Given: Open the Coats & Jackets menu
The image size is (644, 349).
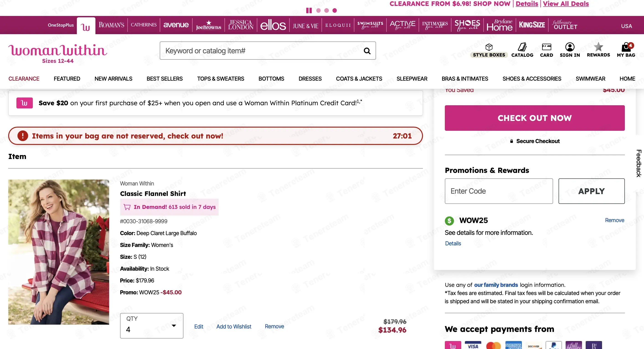Looking at the screenshot, I should pos(359,79).
